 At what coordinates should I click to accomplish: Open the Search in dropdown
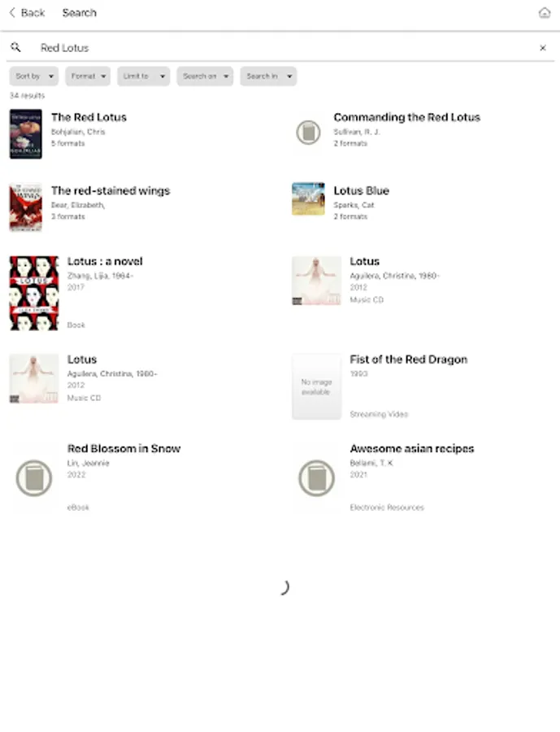(x=267, y=76)
